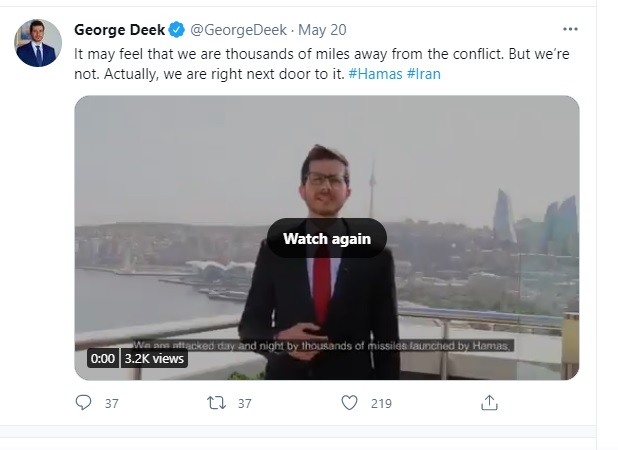Click the Watch again button
Screen dimensions: 618x450
coord(327,238)
